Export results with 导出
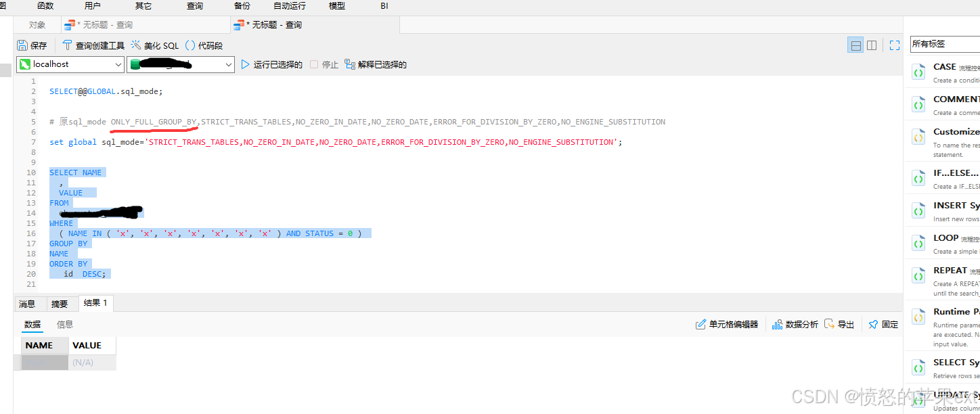This screenshot has height=414, width=980. click(839, 325)
